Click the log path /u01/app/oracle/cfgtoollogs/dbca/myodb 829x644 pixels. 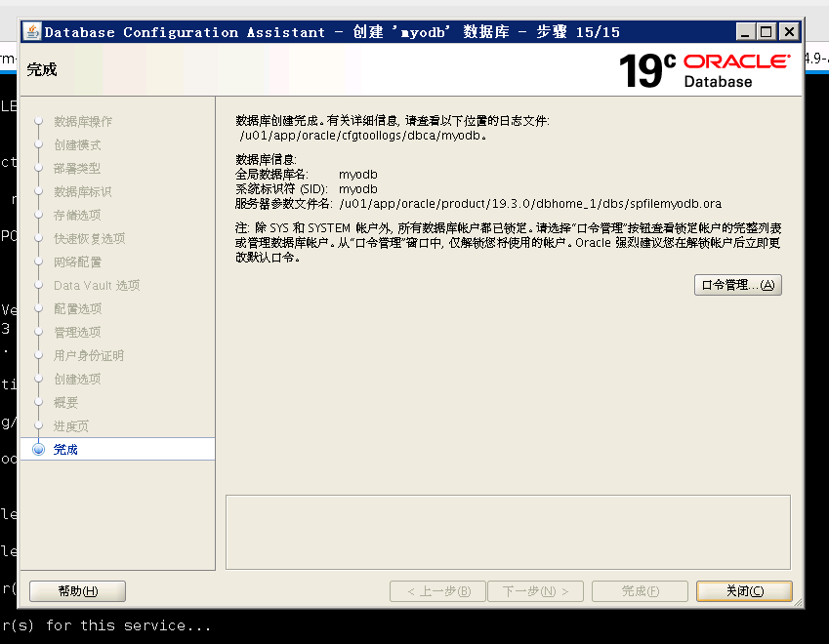[x=362, y=136]
